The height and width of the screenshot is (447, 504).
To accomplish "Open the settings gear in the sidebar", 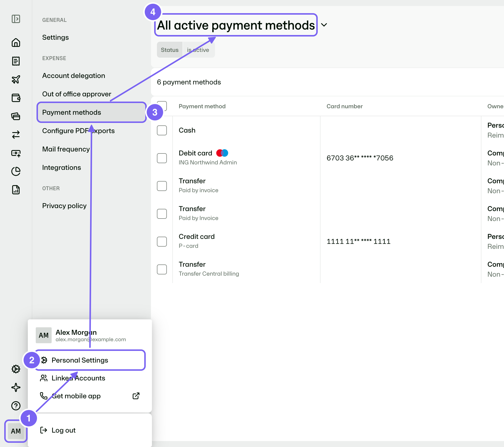I will click(16, 369).
